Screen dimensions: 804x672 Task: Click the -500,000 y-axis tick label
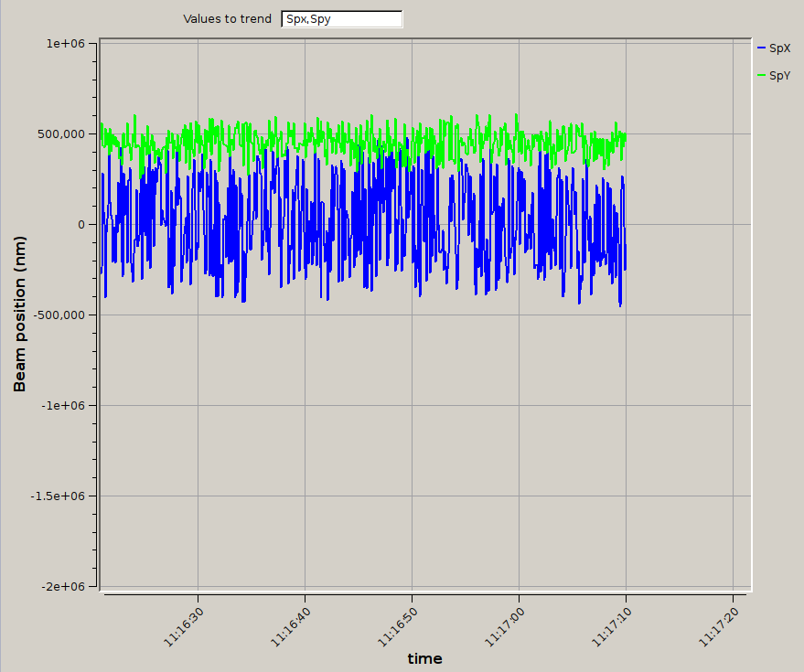pyautogui.click(x=59, y=315)
